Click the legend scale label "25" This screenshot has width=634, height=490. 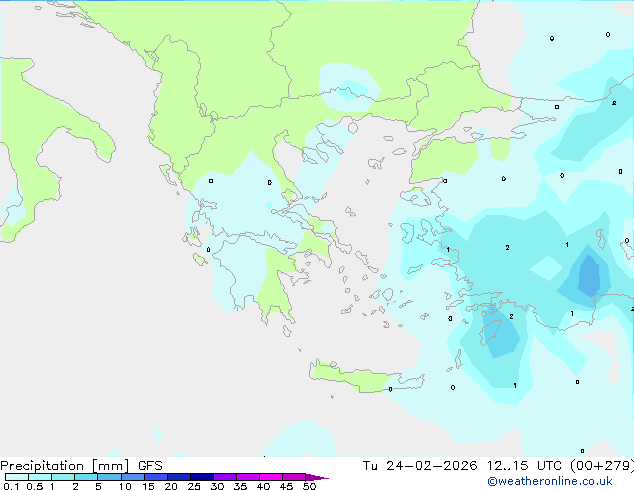[194, 486]
